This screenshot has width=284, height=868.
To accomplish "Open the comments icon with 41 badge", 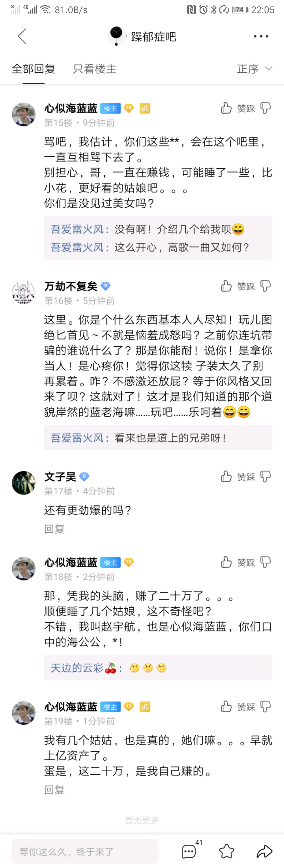I will [x=189, y=851].
